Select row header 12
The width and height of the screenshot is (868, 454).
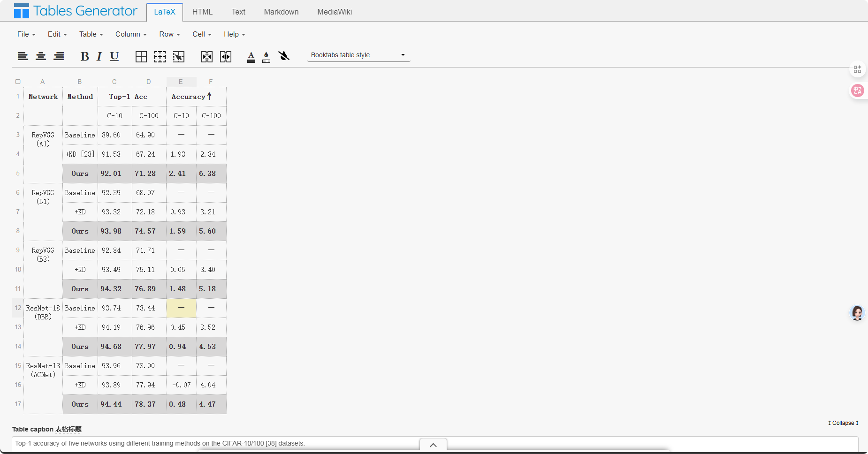click(x=18, y=308)
